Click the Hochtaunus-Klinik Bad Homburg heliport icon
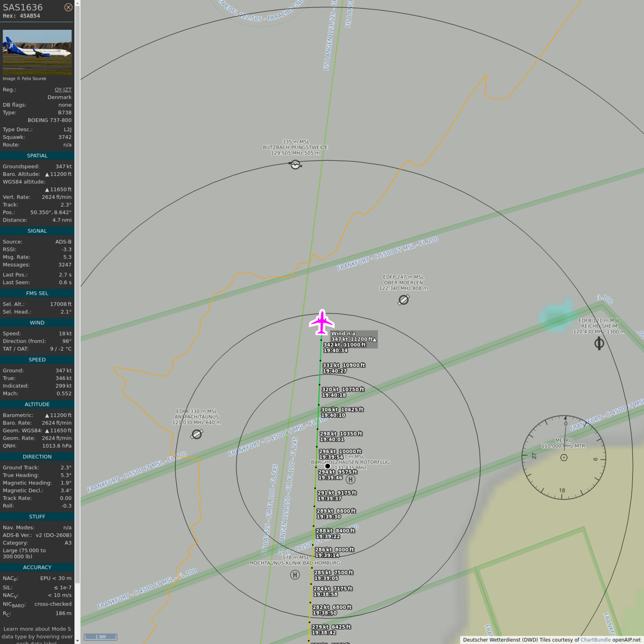This screenshot has width=644, height=644. [295, 575]
